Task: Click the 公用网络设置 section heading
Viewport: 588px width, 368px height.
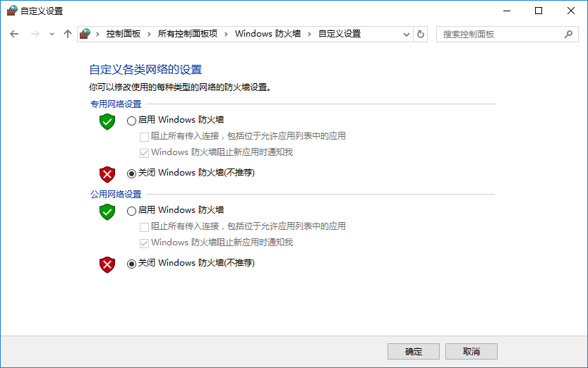Action: coord(116,194)
